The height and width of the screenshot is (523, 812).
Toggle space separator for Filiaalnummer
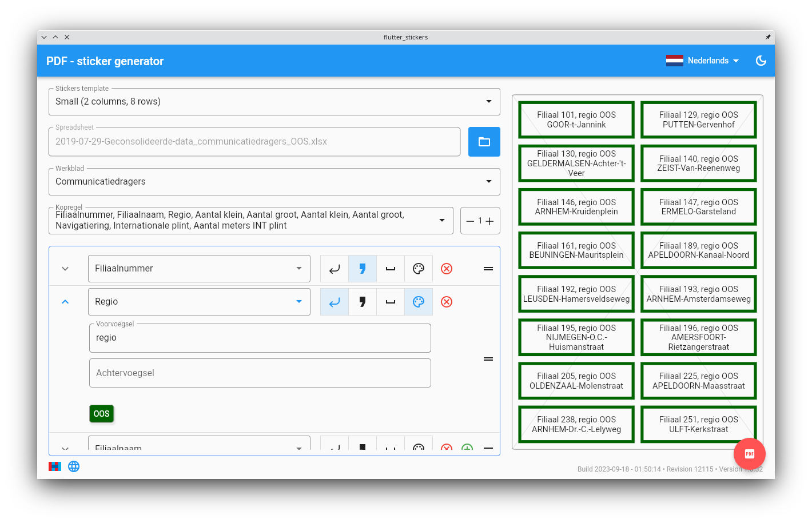(x=391, y=269)
